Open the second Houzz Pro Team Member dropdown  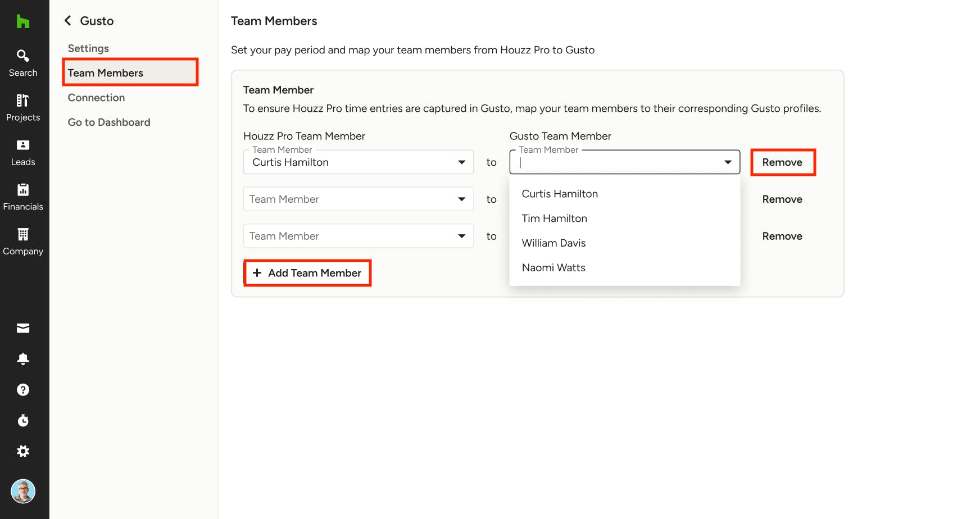(x=359, y=199)
